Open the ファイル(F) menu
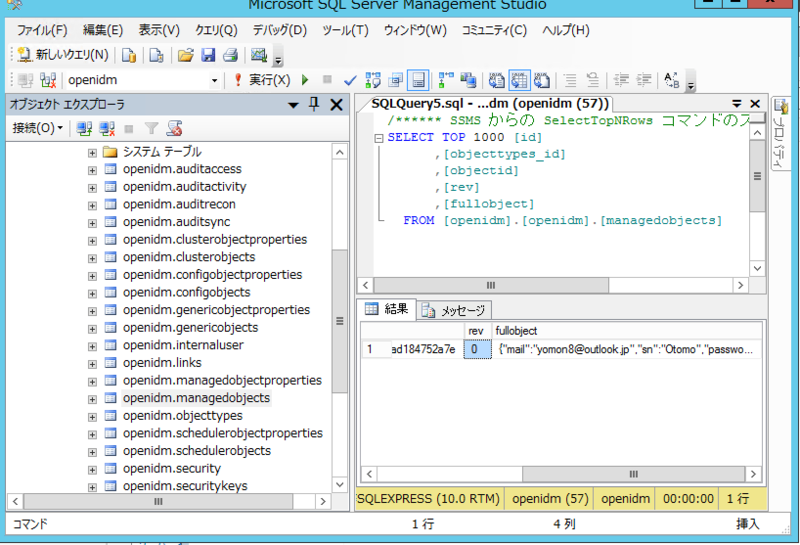The width and height of the screenshot is (800, 545). click(x=42, y=30)
